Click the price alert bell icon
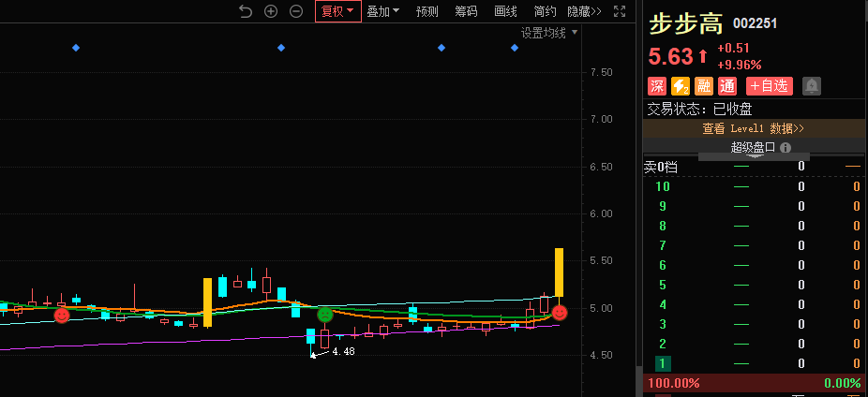868x397 pixels. [811, 86]
